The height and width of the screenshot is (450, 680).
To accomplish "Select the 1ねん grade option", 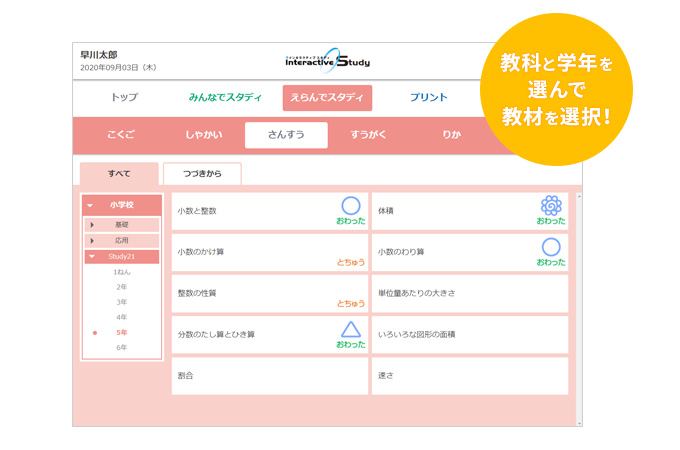I will (121, 271).
